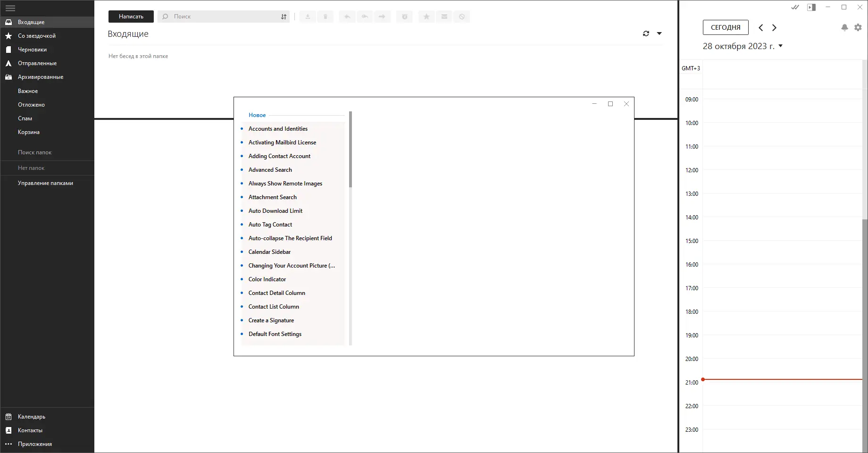Click the reply arrow toolbar icon
The height and width of the screenshot is (453, 868).
tap(347, 17)
